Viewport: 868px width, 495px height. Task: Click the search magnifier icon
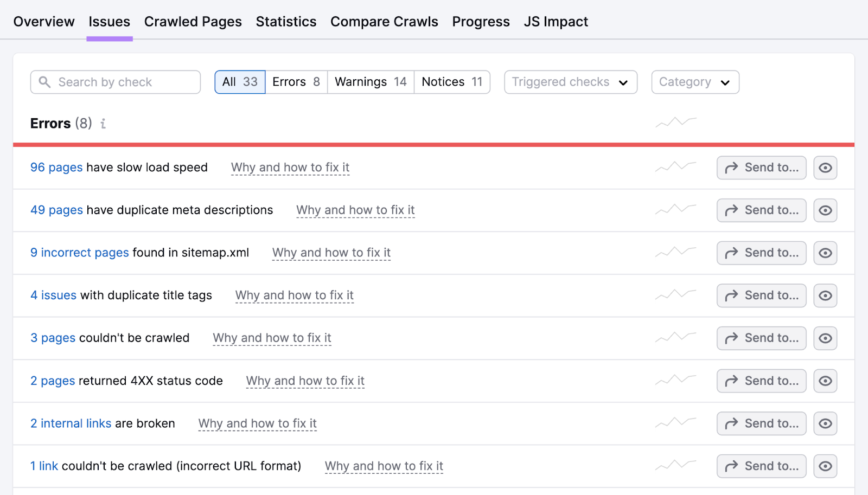pos(46,82)
